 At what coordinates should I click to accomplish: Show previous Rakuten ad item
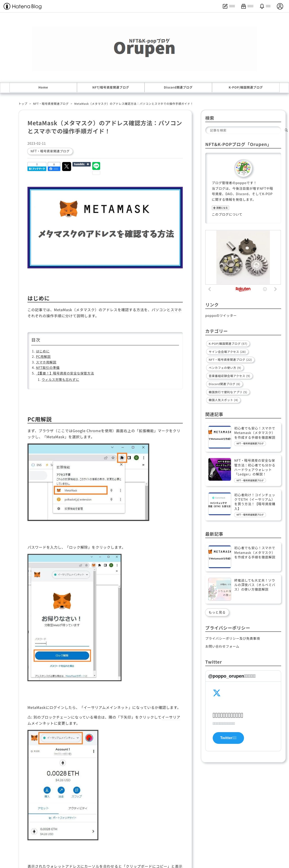coord(210,289)
